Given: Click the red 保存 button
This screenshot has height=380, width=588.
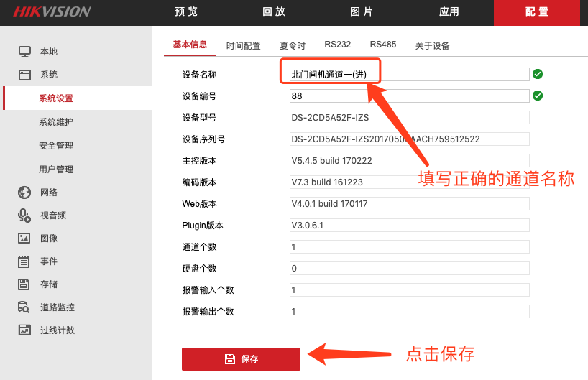Looking at the screenshot, I should 241,359.
